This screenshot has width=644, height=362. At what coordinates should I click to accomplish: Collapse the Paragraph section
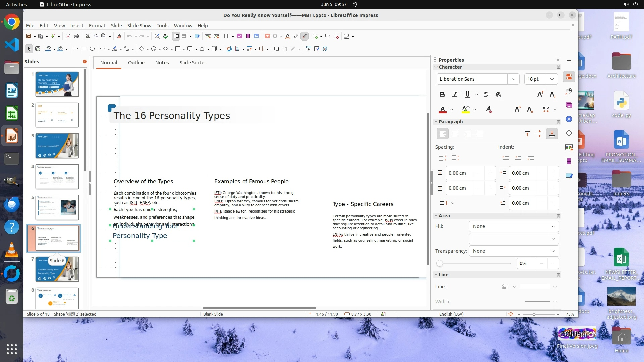(436, 122)
